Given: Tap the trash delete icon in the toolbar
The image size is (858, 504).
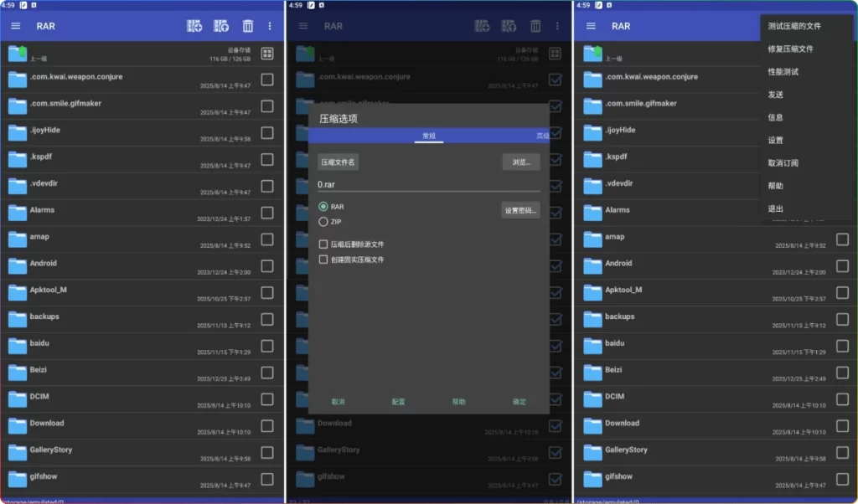Looking at the screenshot, I should tap(248, 26).
